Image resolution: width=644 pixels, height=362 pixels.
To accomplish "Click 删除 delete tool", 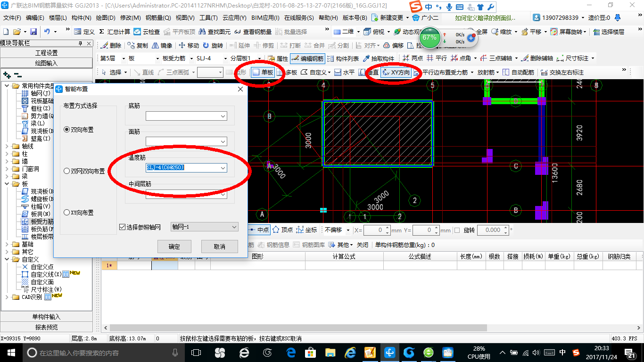I will point(111,46).
